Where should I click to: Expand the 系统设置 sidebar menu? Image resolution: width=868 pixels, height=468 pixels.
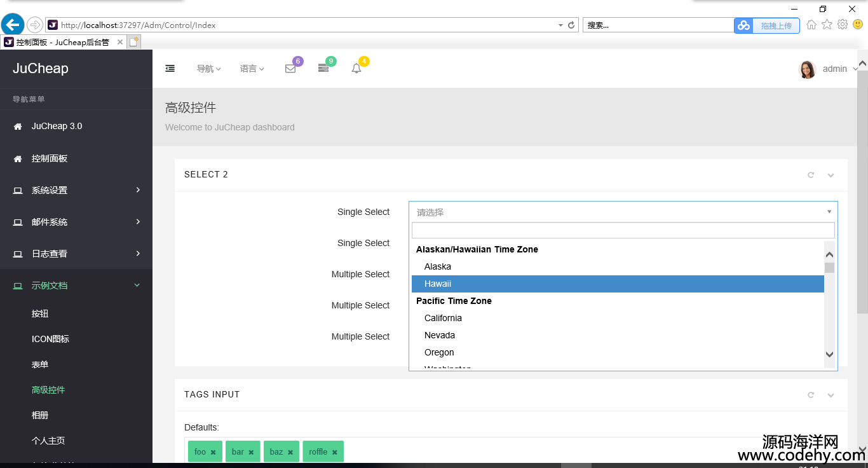click(x=76, y=190)
